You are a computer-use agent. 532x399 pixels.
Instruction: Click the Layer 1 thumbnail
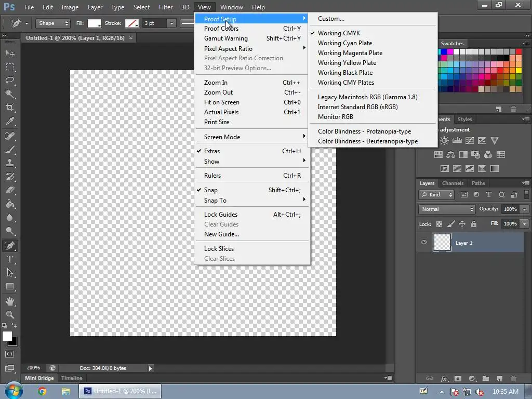click(442, 242)
